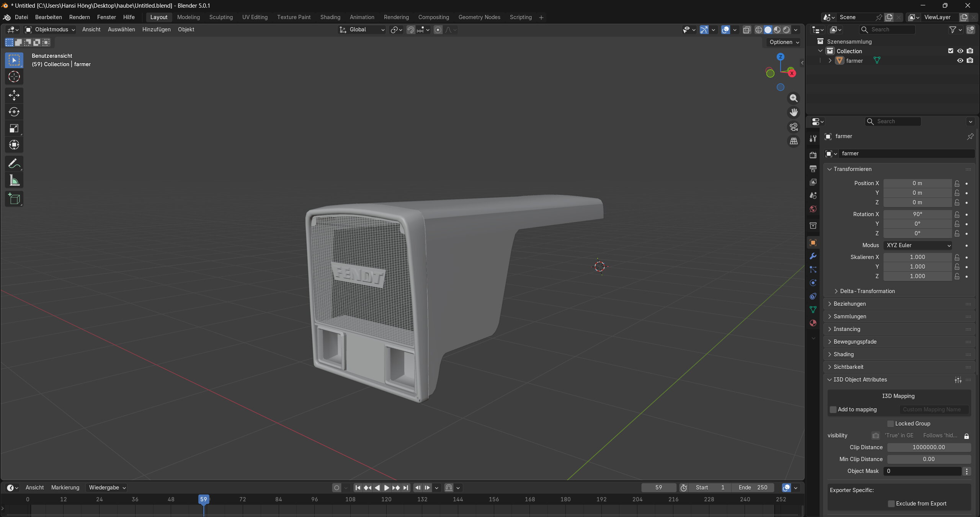
Task: Activate the Rotate tool
Action: 14,112
